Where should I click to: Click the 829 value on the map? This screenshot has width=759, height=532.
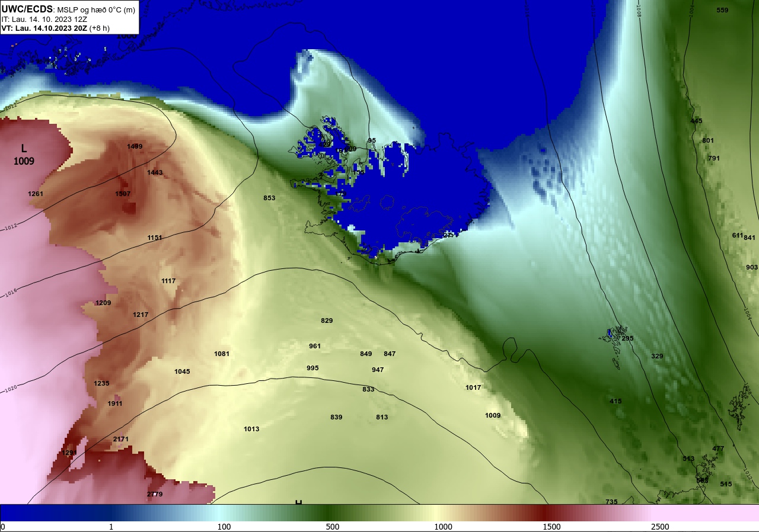(327, 321)
